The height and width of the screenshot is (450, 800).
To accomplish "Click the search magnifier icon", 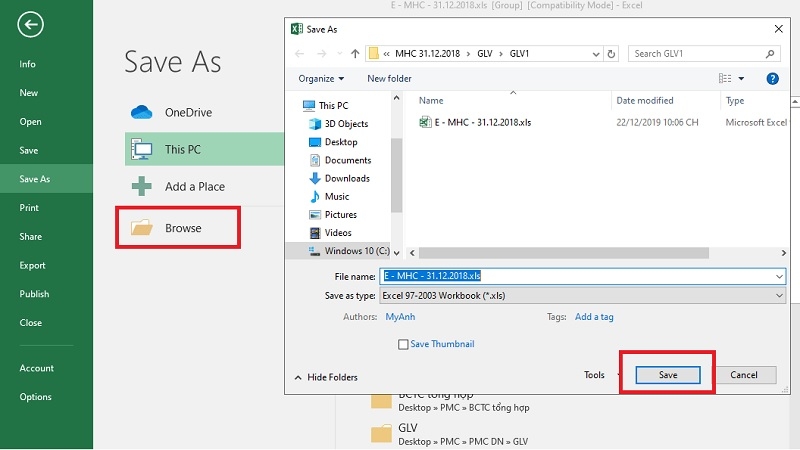I will tap(770, 54).
